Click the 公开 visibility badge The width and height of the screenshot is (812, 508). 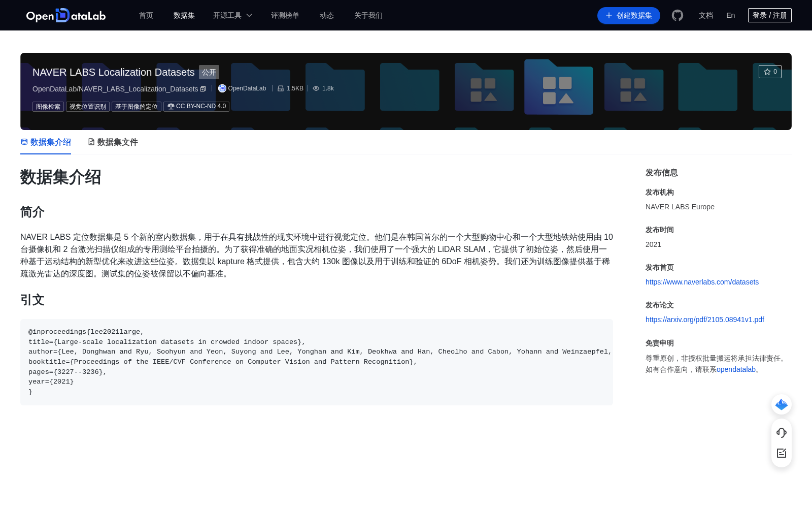[x=209, y=72]
